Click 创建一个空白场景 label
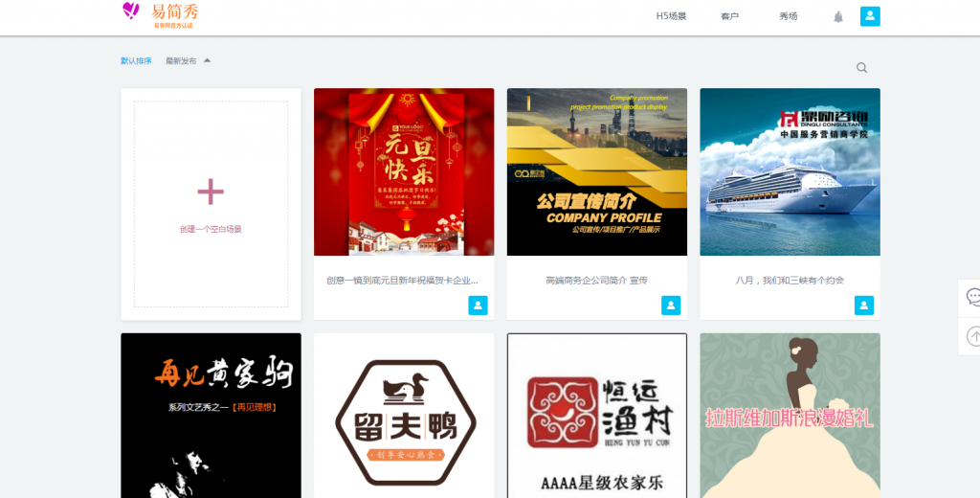This screenshot has width=980, height=498. (x=211, y=230)
